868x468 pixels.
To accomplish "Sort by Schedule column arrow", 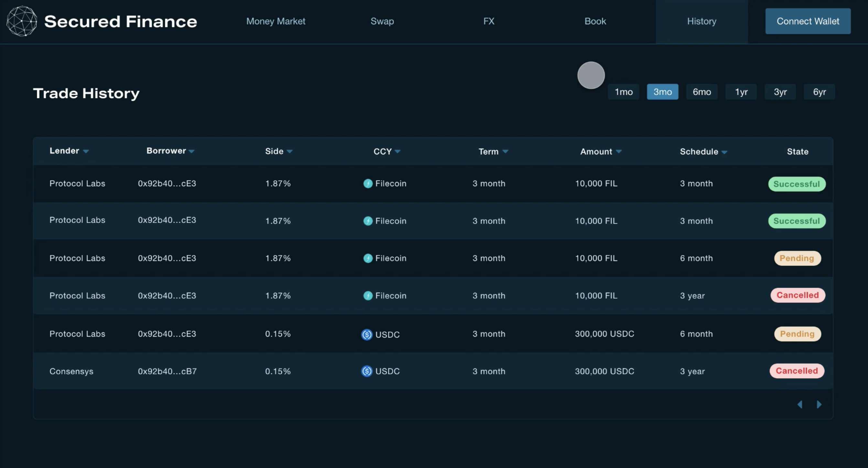I will click(724, 152).
